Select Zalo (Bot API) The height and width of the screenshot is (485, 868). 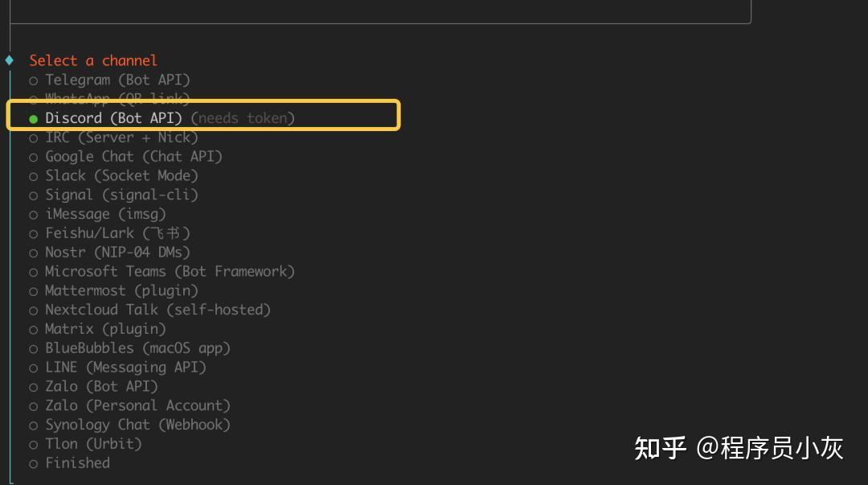(100, 386)
